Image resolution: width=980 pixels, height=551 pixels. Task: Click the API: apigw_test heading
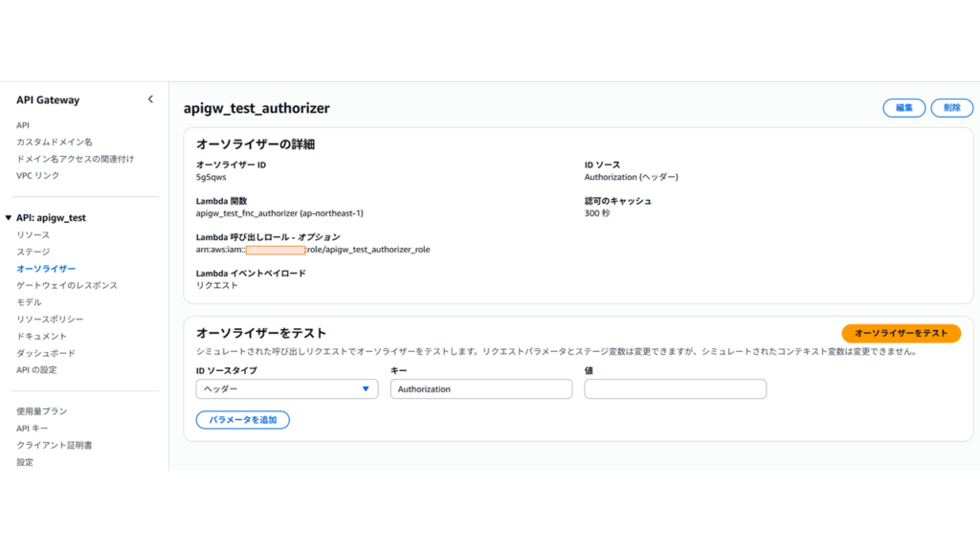pyautogui.click(x=52, y=218)
